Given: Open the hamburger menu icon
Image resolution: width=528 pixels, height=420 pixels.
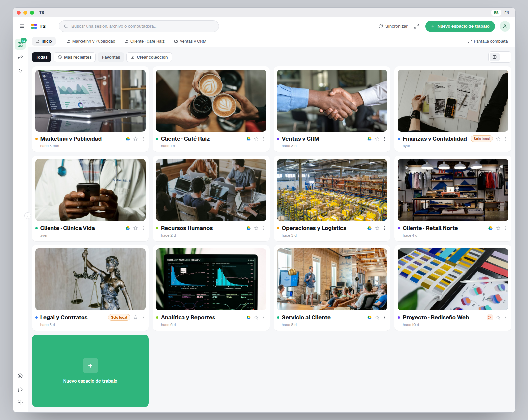Looking at the screenshot, I should click(22, 26).
